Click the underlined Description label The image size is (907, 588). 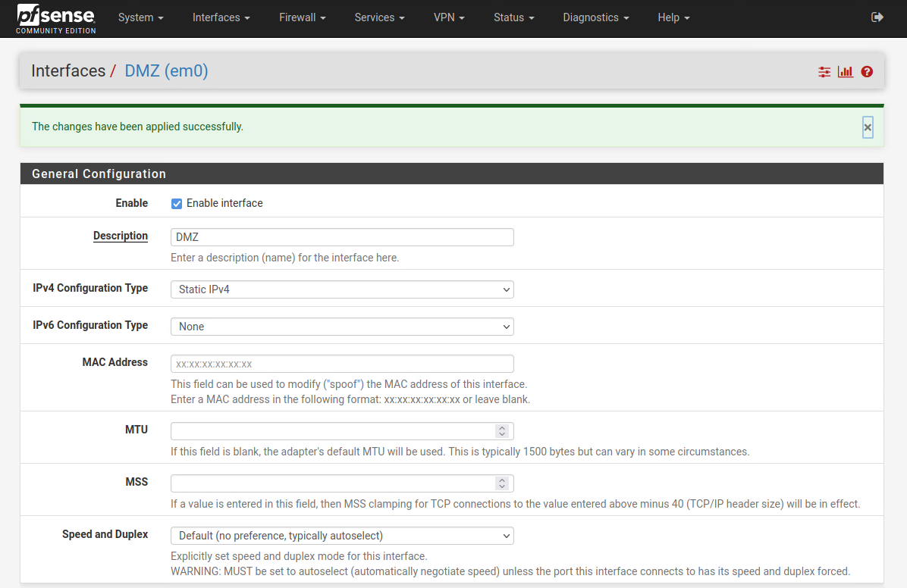pyautogui.click(x=121, y=236)
